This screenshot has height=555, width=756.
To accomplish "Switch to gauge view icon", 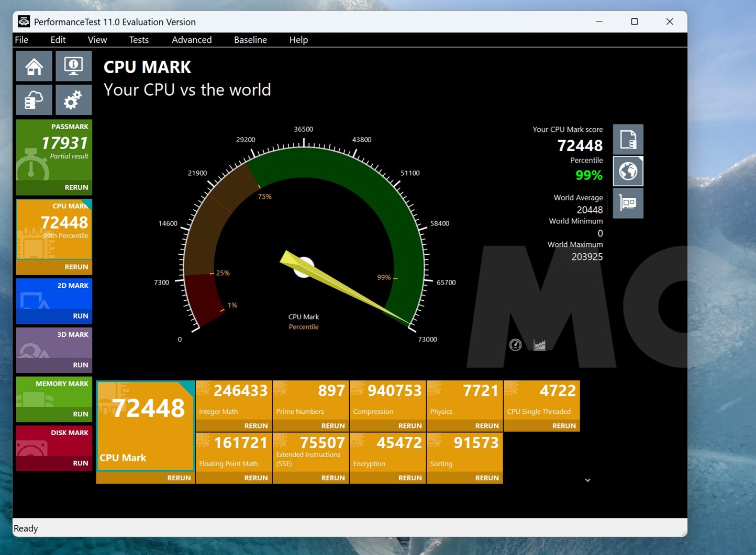I will [x=515, y=345].
